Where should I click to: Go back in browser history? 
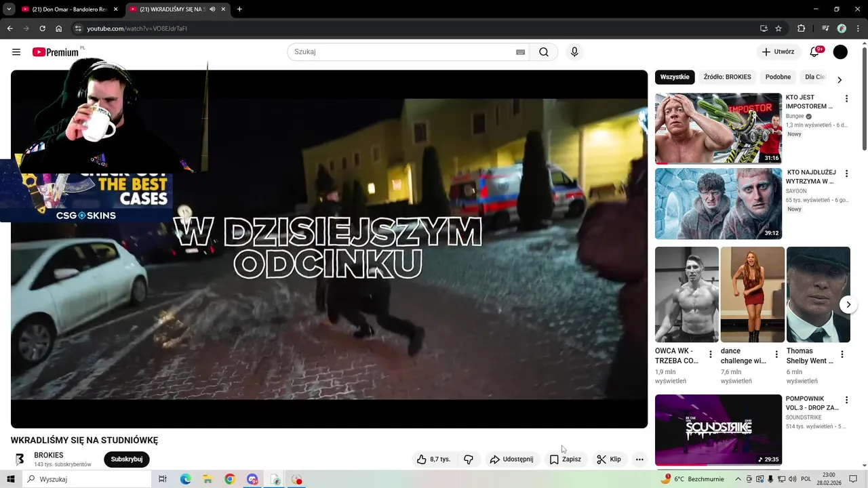click(9, 28)
